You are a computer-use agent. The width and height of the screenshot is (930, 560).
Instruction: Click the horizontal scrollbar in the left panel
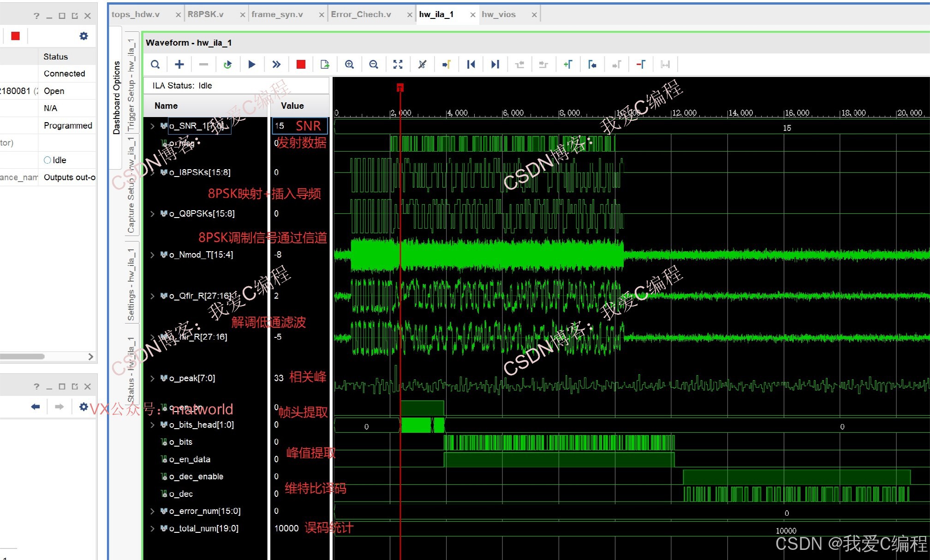22,356
